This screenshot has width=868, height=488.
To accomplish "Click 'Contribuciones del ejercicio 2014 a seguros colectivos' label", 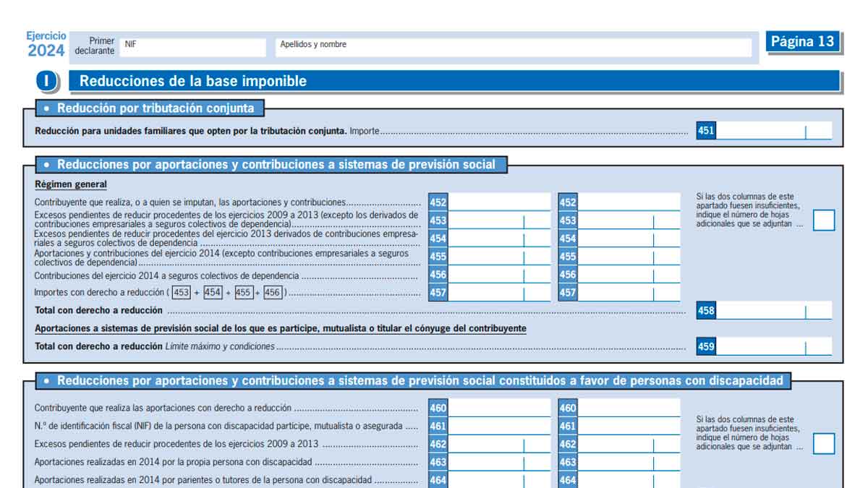I will [x=166, y=275].
